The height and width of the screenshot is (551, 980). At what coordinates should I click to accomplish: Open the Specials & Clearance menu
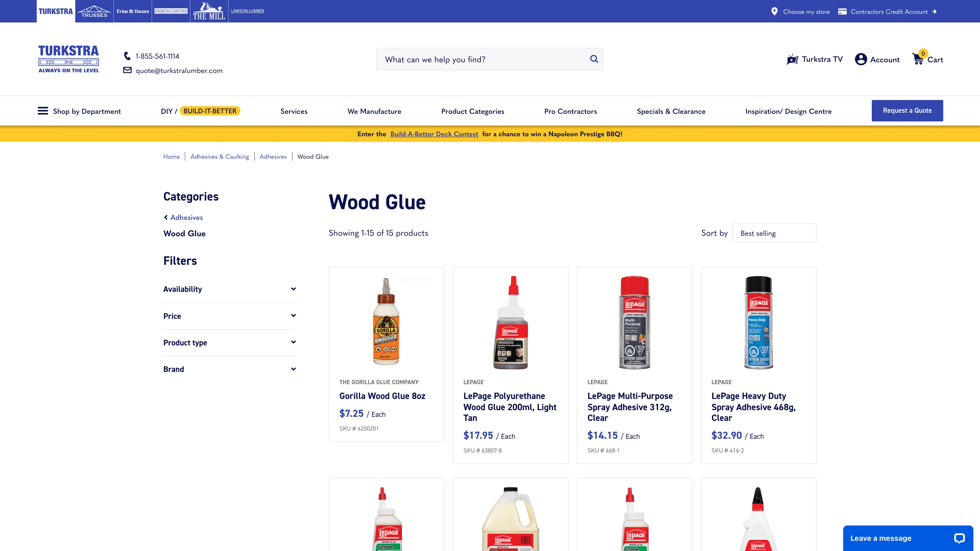click(671, 111)
